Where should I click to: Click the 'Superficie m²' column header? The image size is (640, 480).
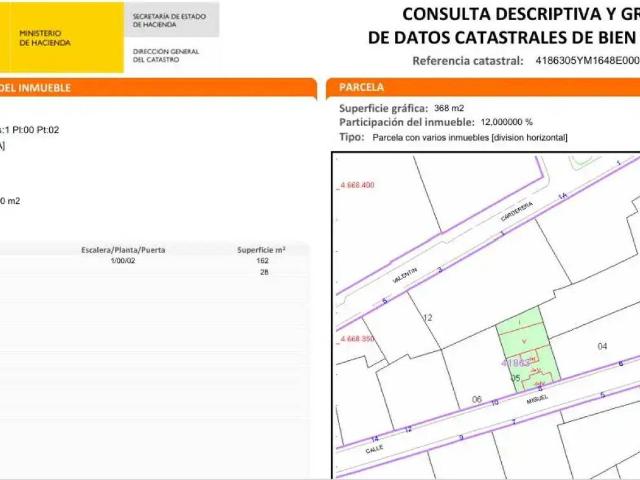click(x=261, y=250)
